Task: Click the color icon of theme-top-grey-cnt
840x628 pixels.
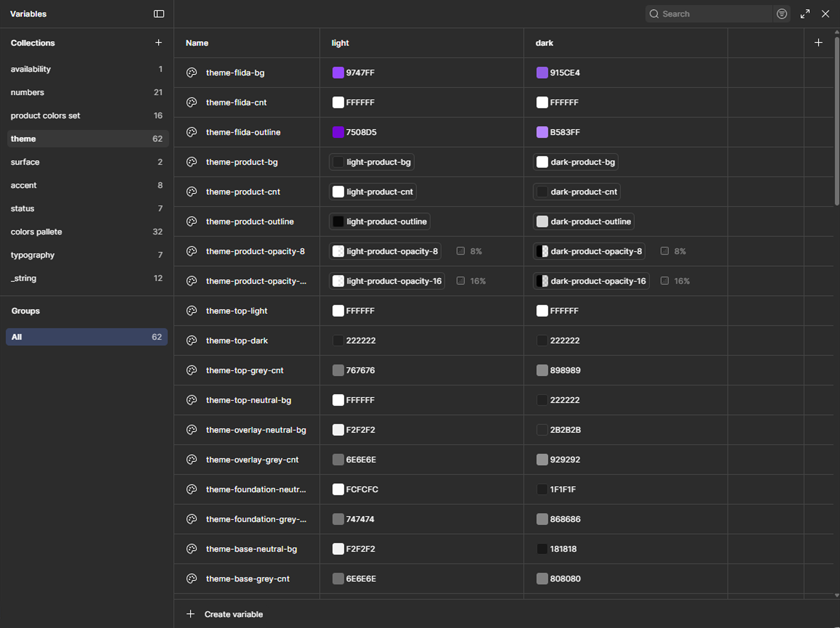Action: pos(191,370)
